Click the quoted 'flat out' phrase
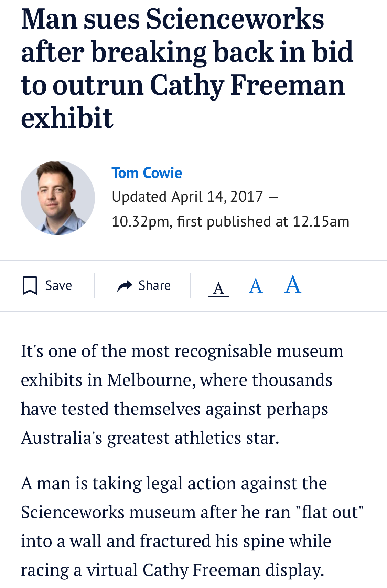387x588 pixels. pos(329,512)
